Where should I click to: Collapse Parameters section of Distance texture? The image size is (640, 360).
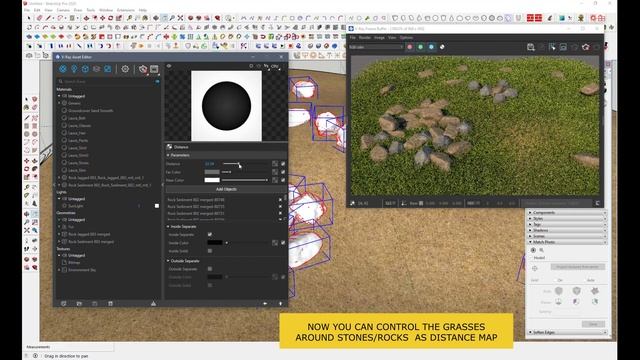168,155
